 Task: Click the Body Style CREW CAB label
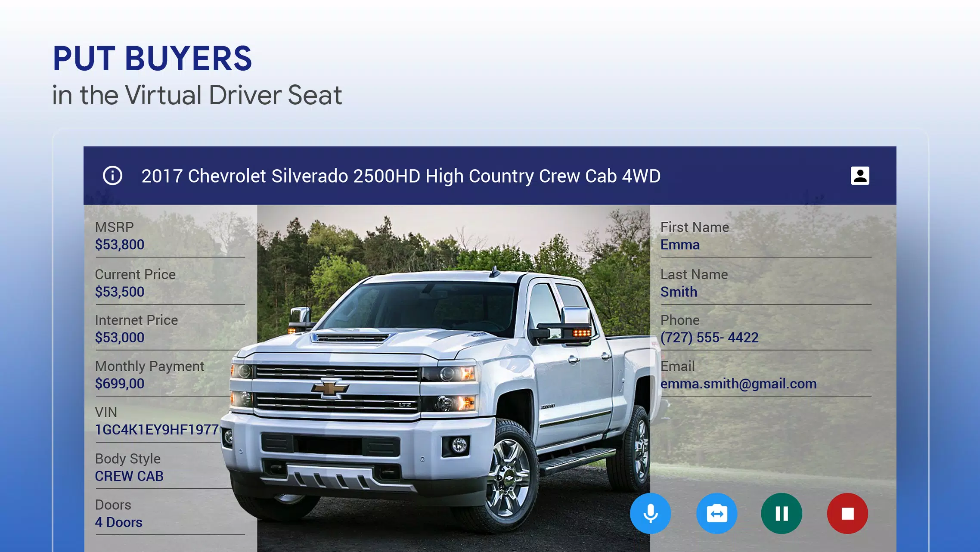click(129, 466)
